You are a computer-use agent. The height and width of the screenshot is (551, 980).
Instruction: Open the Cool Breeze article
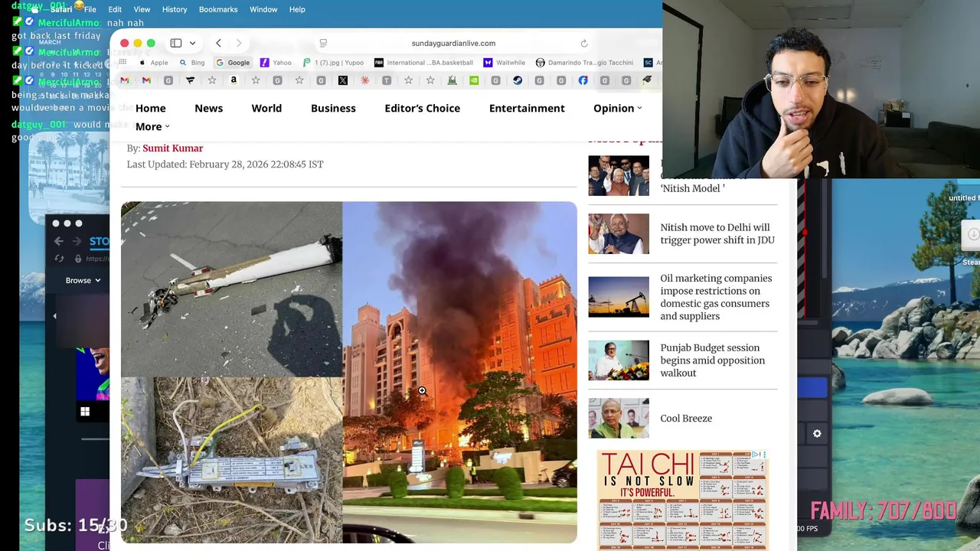(686, 419)
